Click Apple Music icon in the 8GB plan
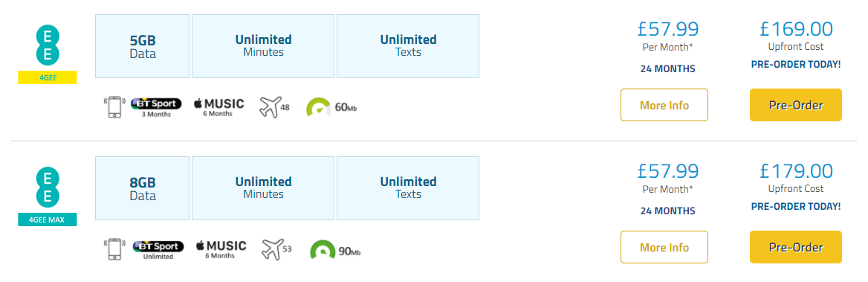The height and width of the screenshot is (282, 868). (221, 249)
